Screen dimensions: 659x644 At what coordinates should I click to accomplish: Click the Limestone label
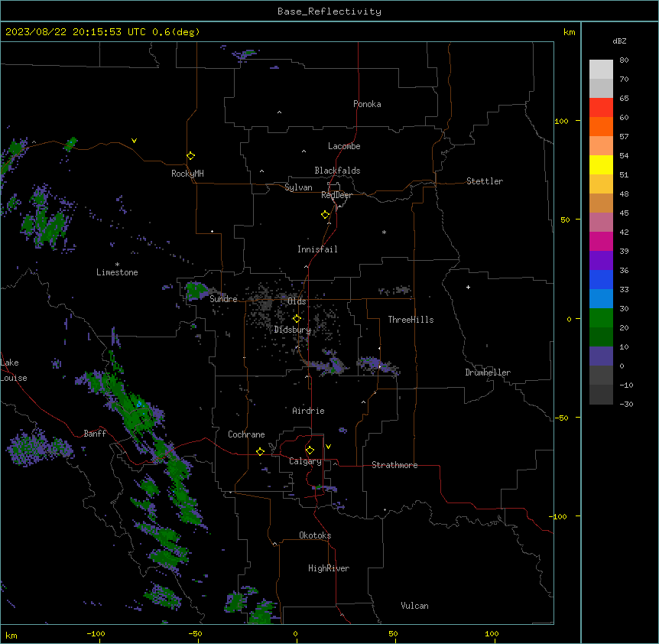pyautogui.click(x=117, y=272)
